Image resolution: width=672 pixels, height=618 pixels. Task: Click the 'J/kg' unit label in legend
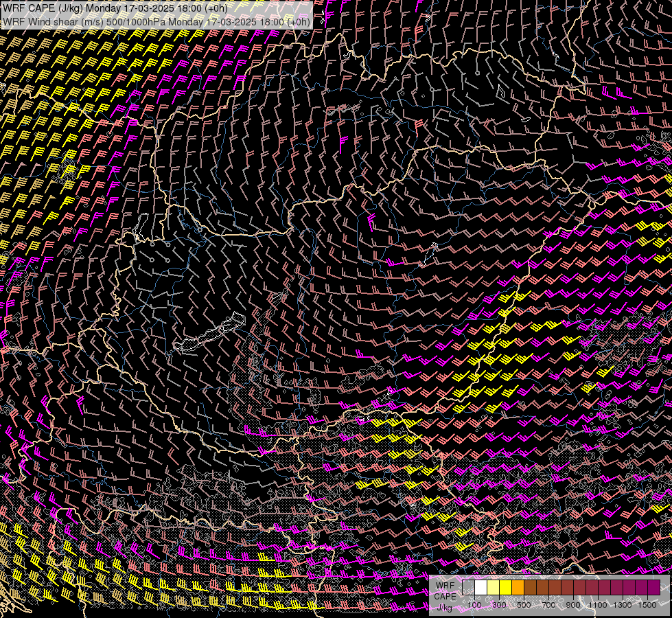445,608
